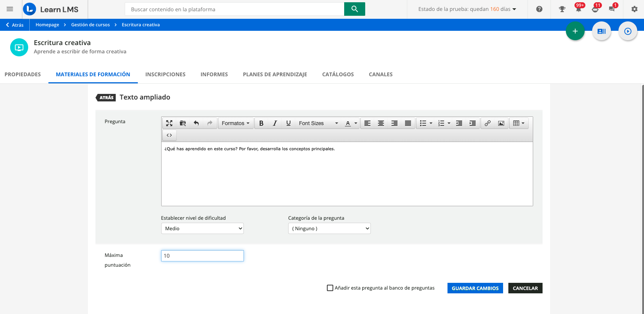Open the Font Sizes dropdown
Image resolution: width=644 pixels, height=314 pixels.
(x=319, y=123)
